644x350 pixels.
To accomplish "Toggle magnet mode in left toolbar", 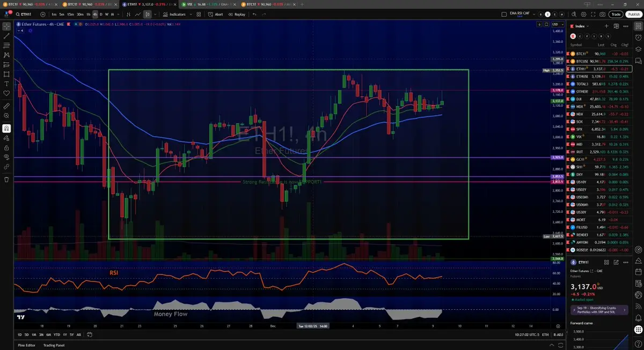I will coord(6,128).
